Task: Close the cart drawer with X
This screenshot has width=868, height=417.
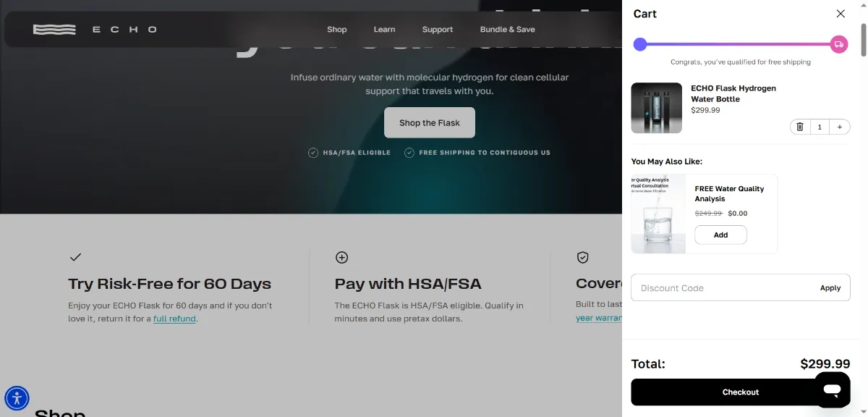Action: (x=840, y=14)
